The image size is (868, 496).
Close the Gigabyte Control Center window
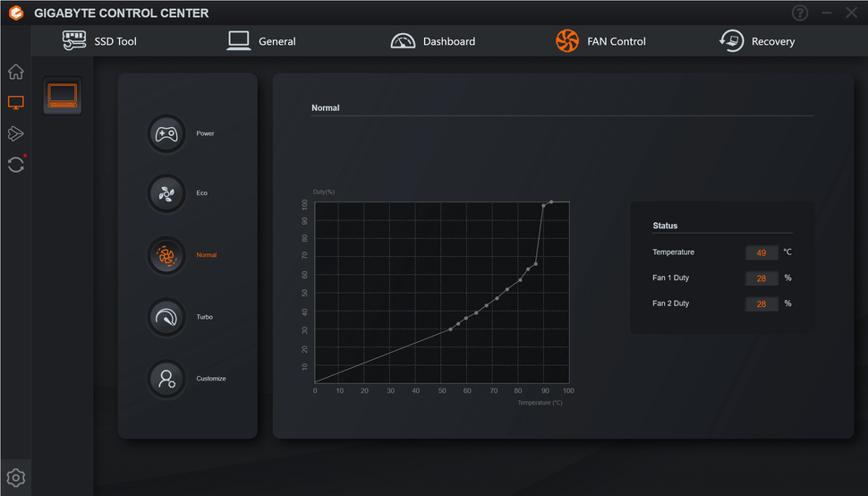click(851, 13)
